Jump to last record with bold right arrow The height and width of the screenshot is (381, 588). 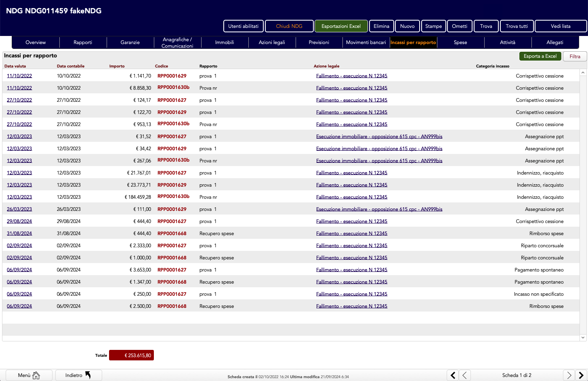581,375
